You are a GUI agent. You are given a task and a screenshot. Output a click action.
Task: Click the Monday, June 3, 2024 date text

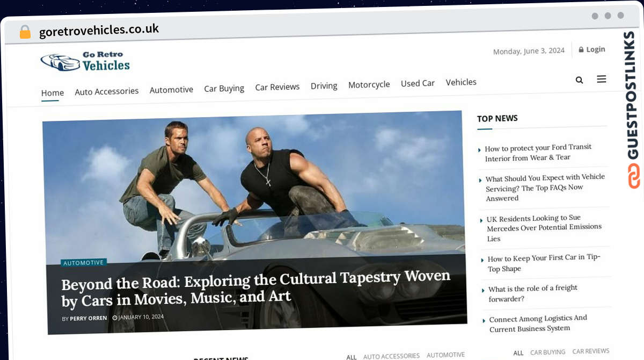pos(529,51)
